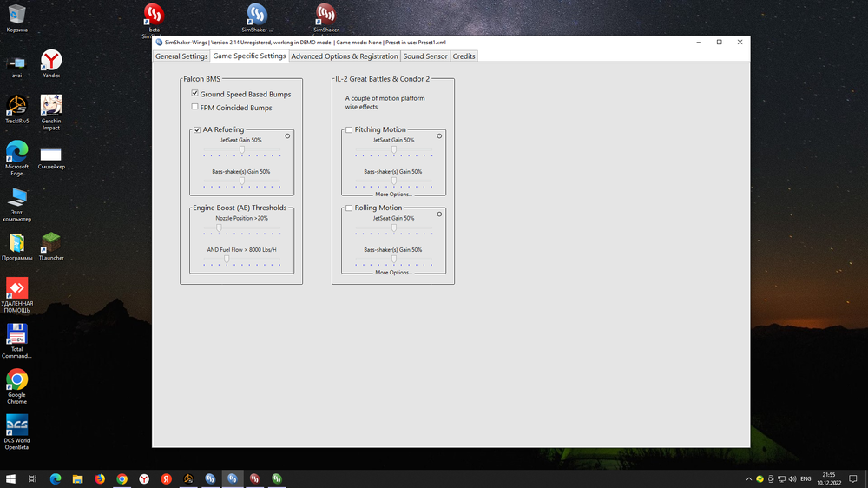Click the circle indicator in Rolling Motion group
Viewport: 868px width, 488px height.
click(439, 214)
